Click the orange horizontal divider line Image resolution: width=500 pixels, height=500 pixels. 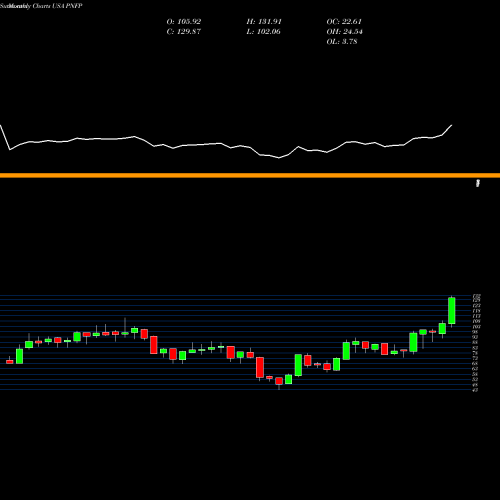(250, 176)
